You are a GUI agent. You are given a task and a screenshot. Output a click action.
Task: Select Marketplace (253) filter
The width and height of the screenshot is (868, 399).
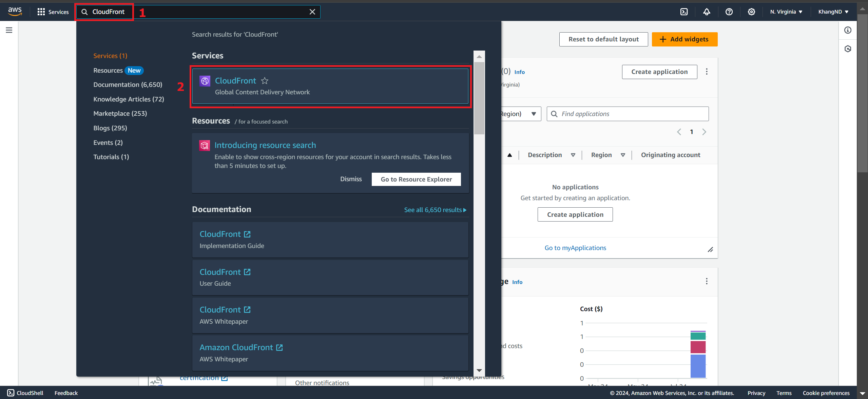[120, 113]
